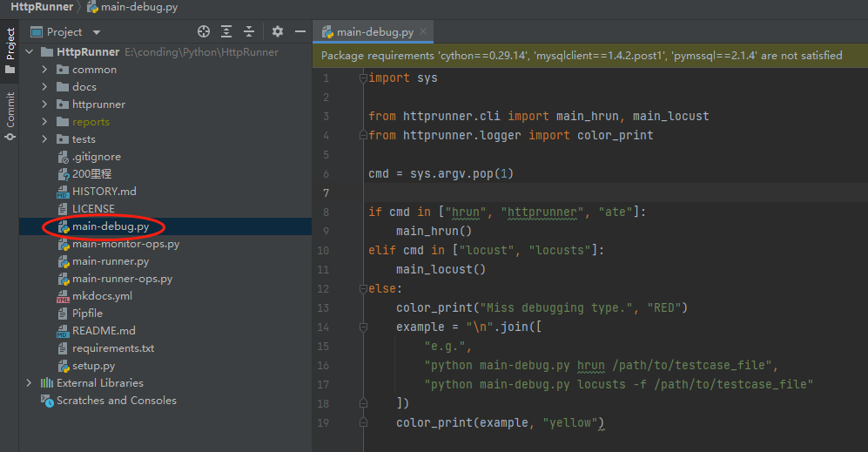
Task: Select the docs folder icon
Action: (63, 87)
